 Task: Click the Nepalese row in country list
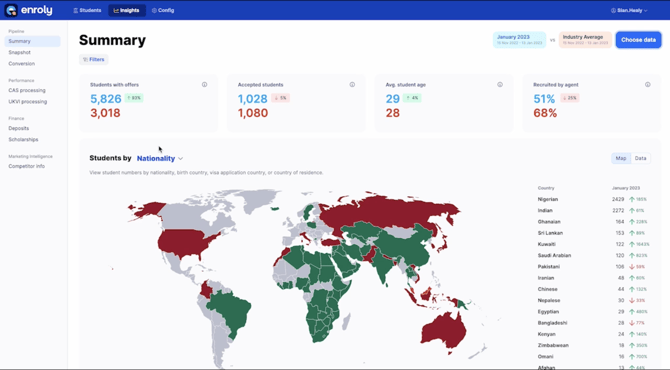(593, 300)
